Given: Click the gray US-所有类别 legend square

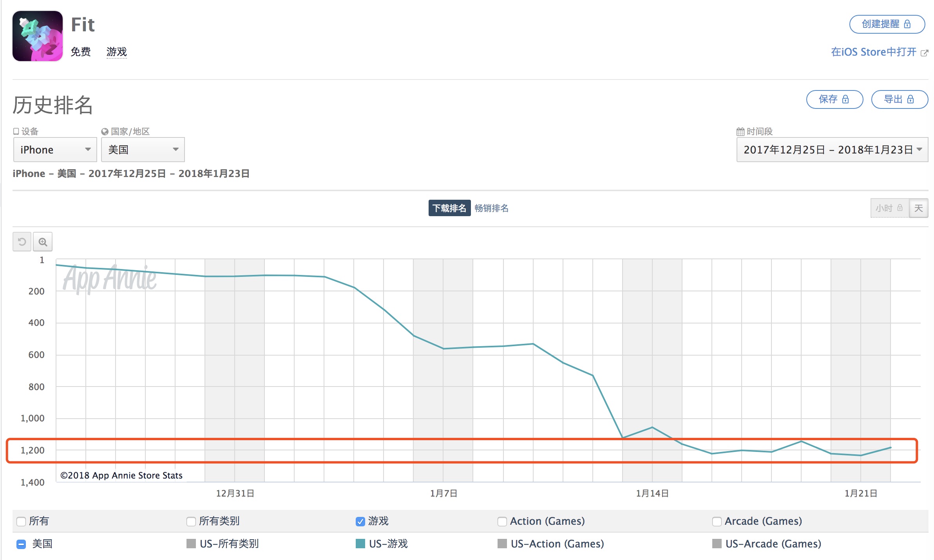Looking at the screenshot, I should (191, 544).
